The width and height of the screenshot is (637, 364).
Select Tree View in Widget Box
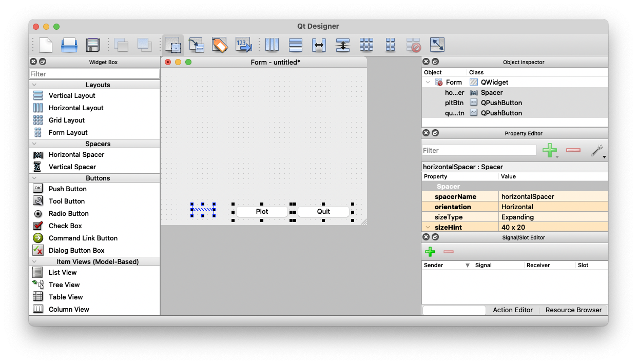point(64,285)
